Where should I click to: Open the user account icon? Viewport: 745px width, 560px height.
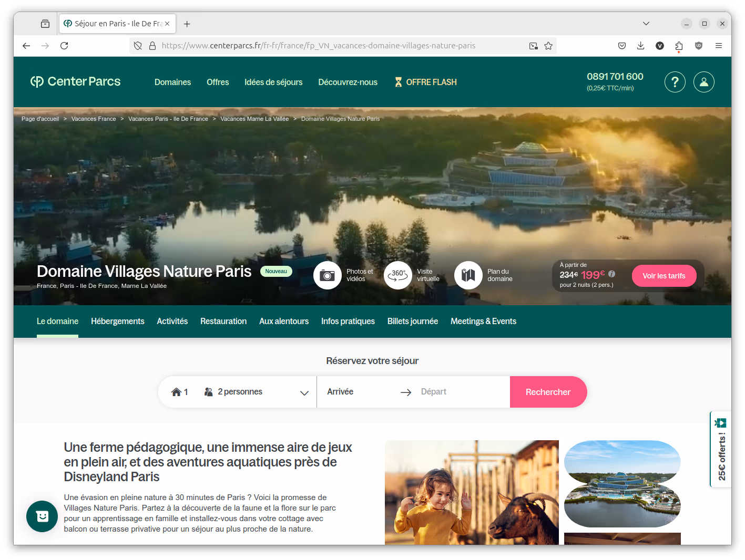[703, 82]
